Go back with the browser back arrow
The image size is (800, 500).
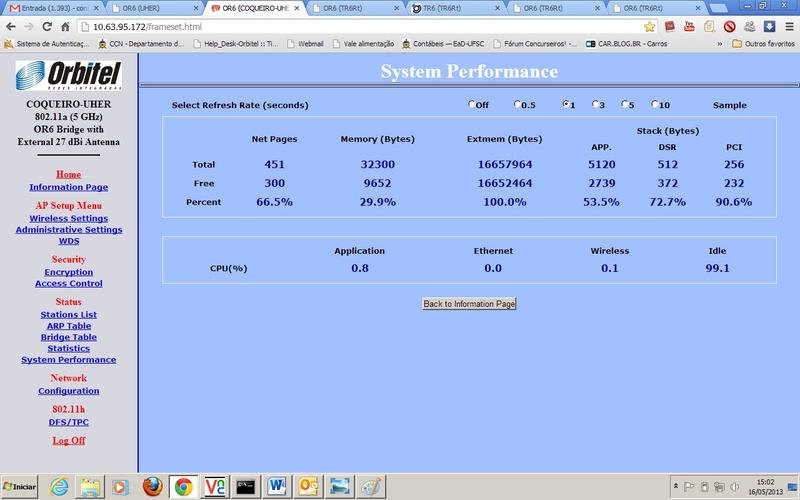(x=11, y=27)
